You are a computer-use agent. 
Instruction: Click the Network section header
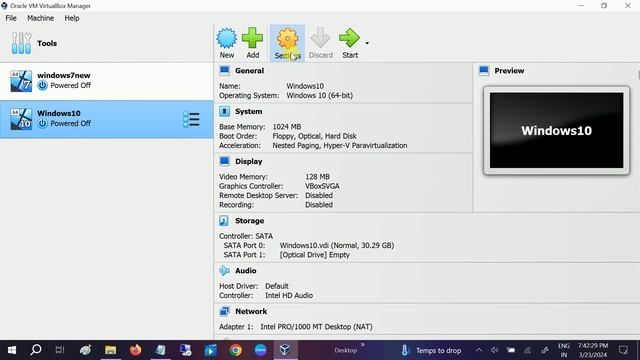(x=251, y=311)
